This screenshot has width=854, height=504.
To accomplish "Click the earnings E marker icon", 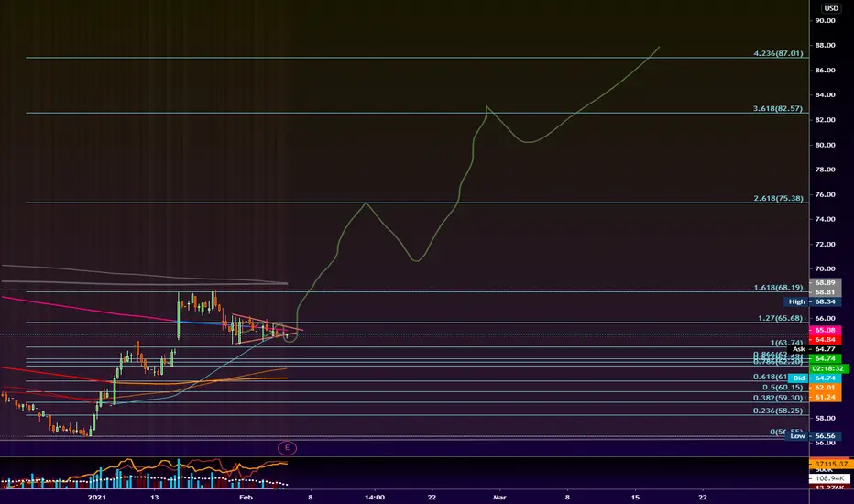I will pyautogui.click(x=287, y=448).
